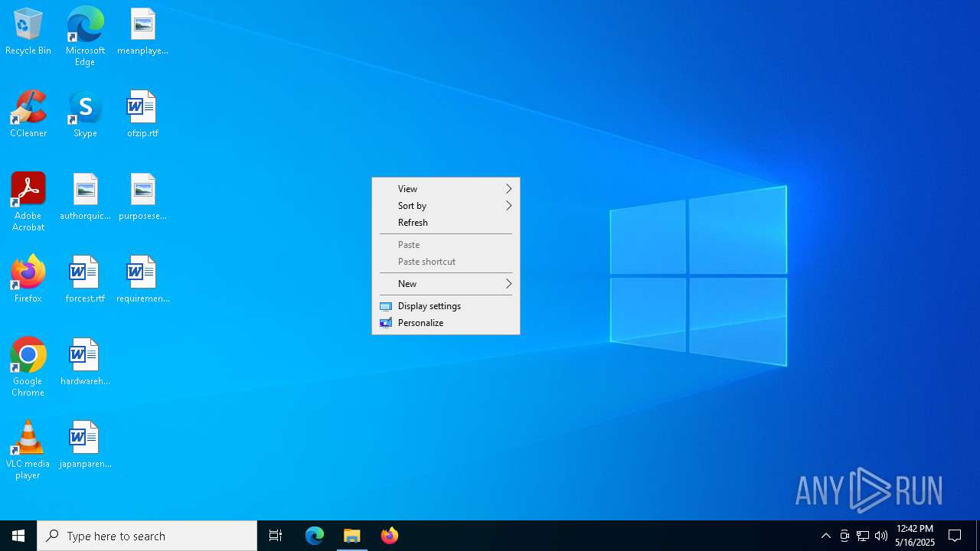Select the requiremen... document icon
The width and height of the screenshot is (980, 551).
click(142, 280)
